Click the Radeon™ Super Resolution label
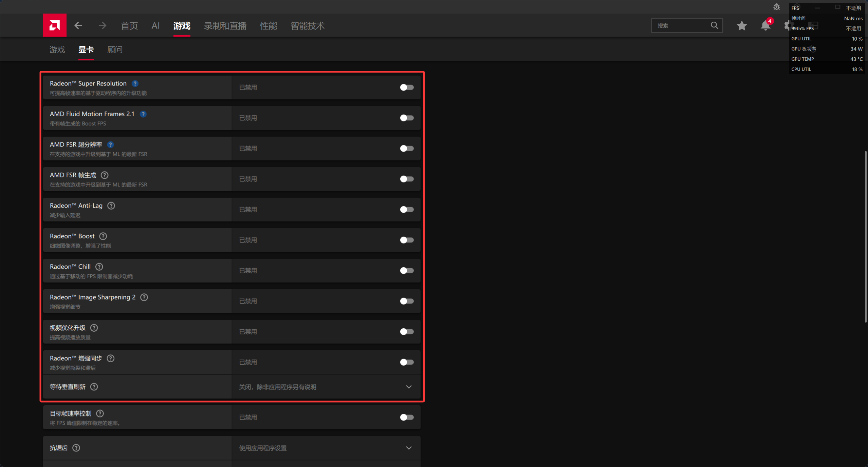 point(88,83)
